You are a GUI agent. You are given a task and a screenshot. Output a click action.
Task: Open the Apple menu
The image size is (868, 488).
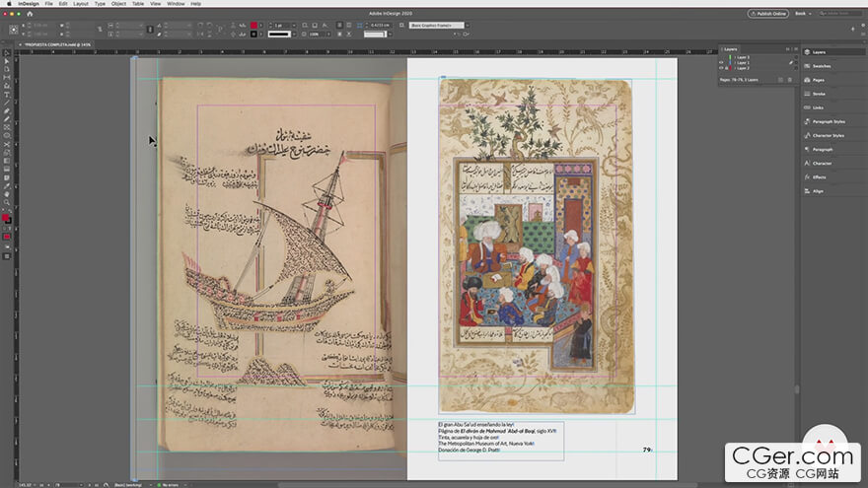pyautogui.click(x=9, y=3)
